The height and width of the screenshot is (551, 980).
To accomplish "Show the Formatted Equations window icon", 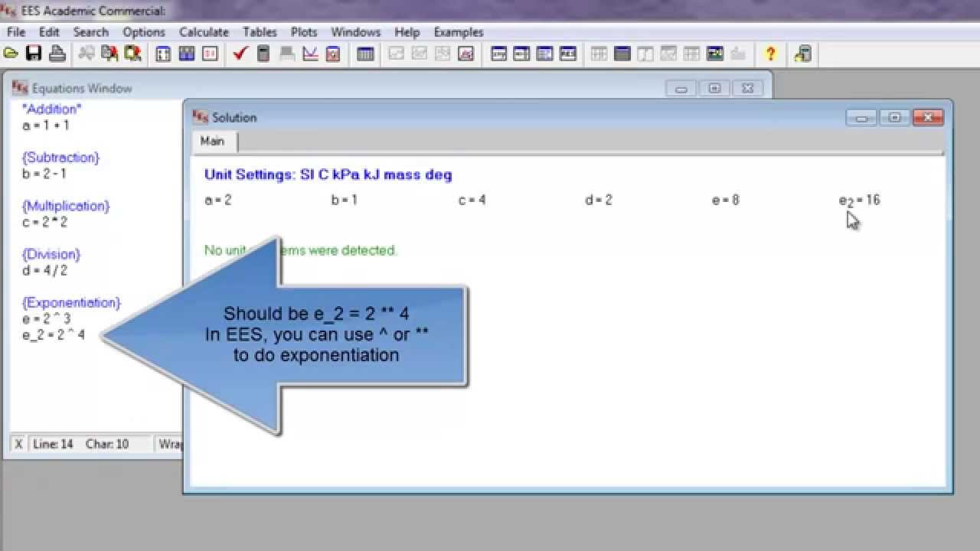I will [522, 54].
